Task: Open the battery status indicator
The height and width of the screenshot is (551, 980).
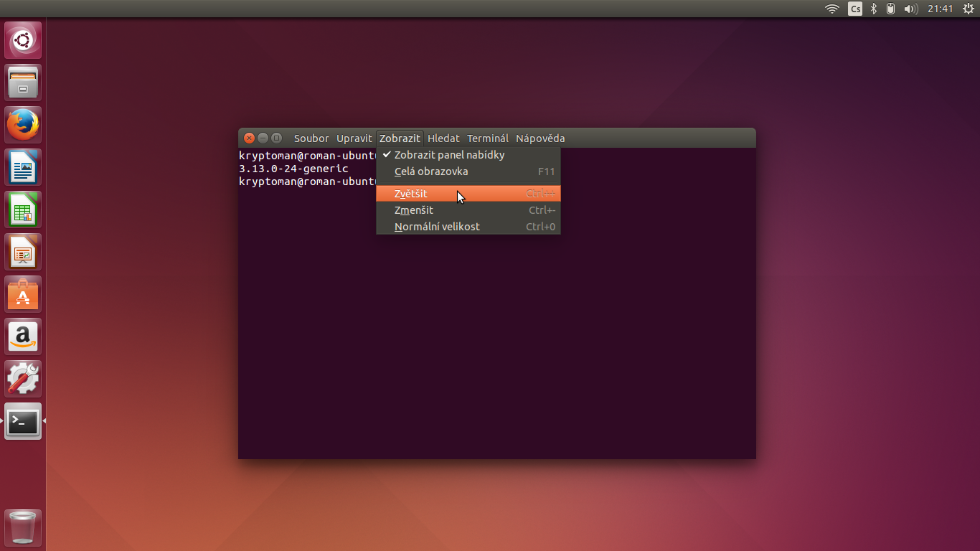Action: 890,9
